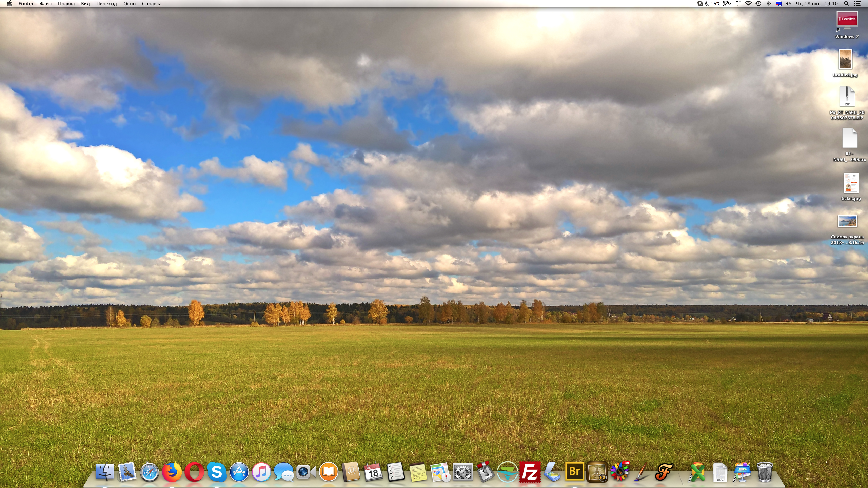
Task: Open the Trash in the Dock
Action: click(765, 472)
